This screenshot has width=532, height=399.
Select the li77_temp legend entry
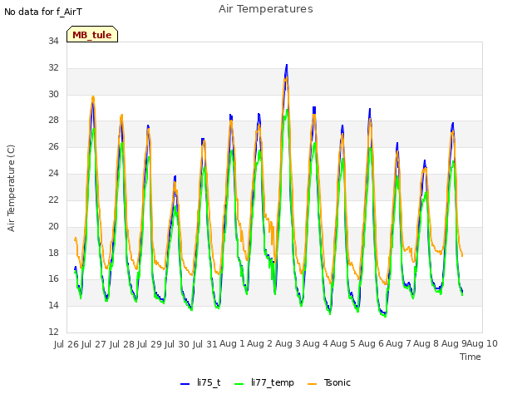[264, 382]
